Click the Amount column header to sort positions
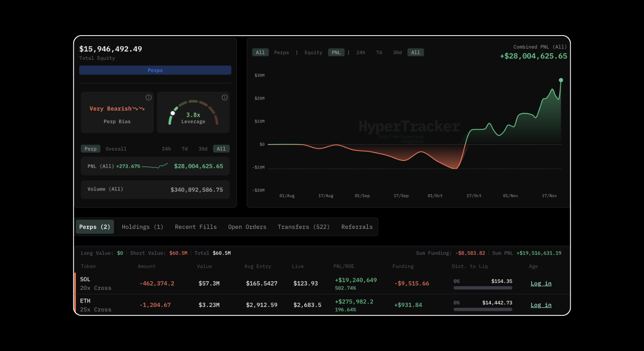This screenshot has height=351, width=644. point(146,266)
